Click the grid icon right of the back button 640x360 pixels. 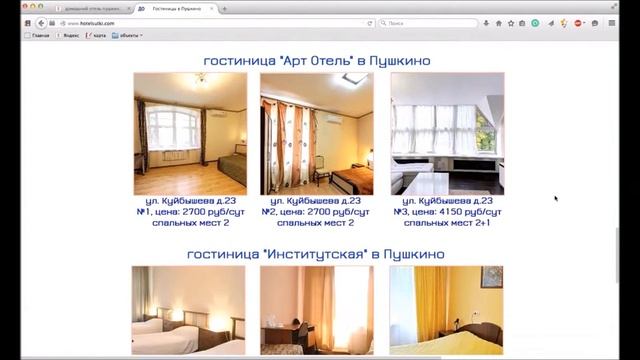(x=52, y=23)
